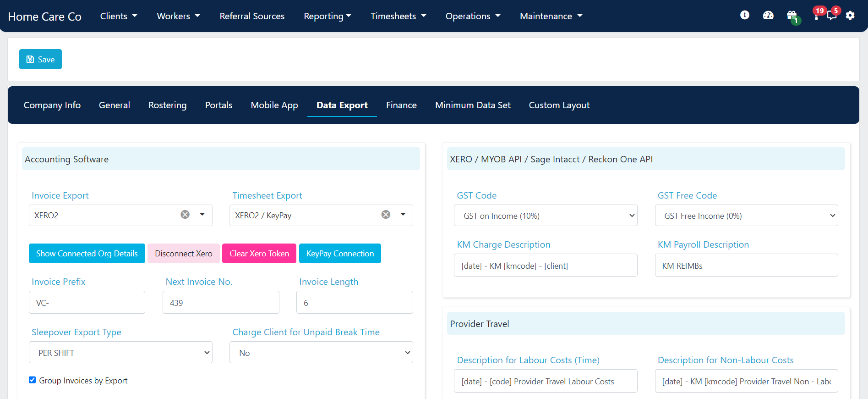Click the Home Care Co brand link
Image resolution: width=868 pixels, height=399 pixels.
(44, 17)
